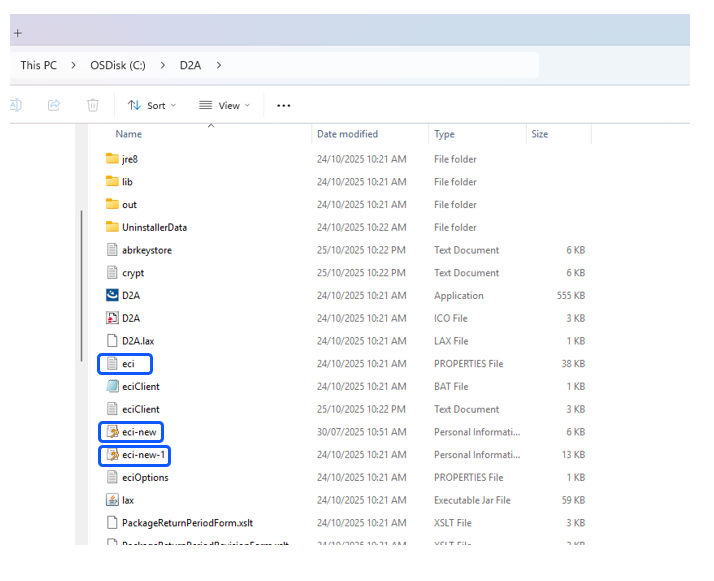Click the share icon in toolbar
This screenshot has height=581, width=714.
(x=54, y=105)
